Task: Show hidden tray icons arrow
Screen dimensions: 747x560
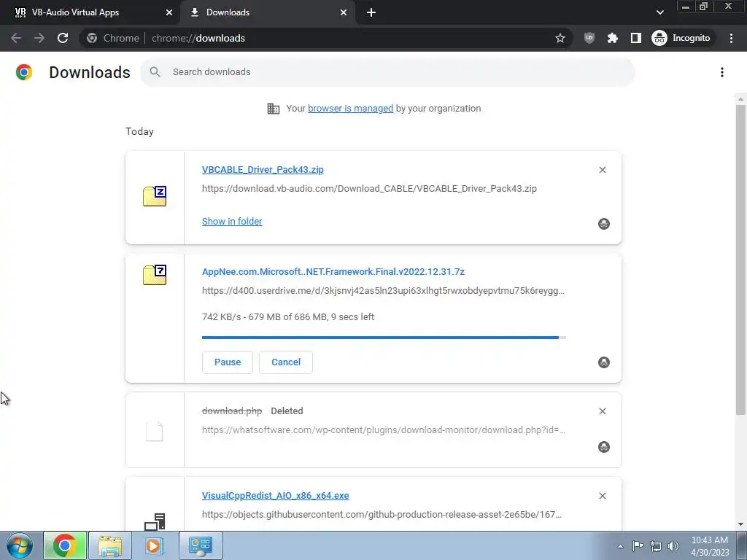Action: [x=620, y=546]
